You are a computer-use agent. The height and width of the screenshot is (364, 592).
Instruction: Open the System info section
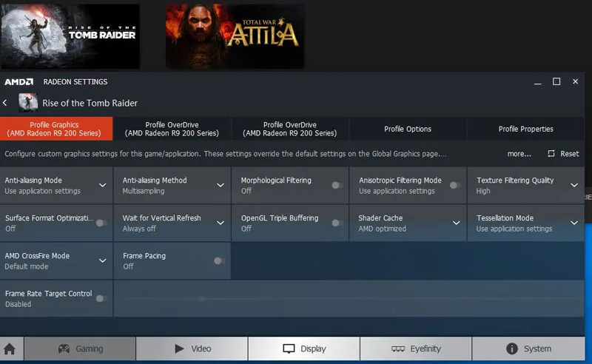(x=528, y=348)
